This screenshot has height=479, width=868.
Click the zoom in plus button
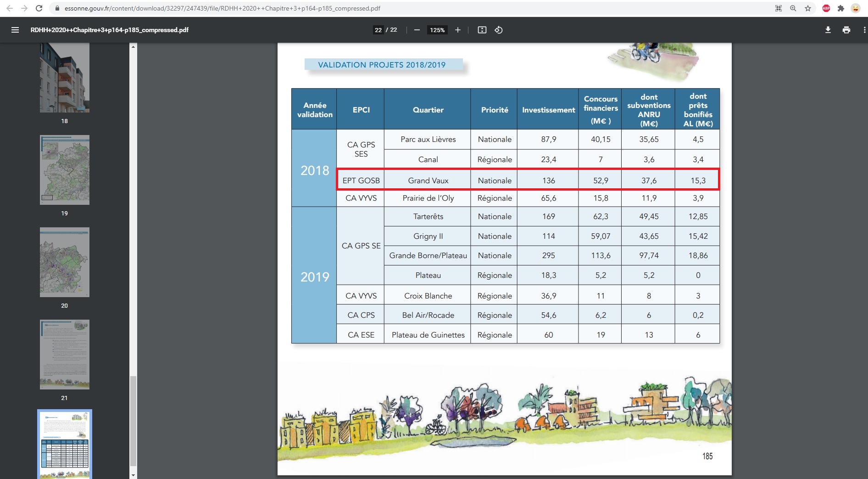coord(457,30)
